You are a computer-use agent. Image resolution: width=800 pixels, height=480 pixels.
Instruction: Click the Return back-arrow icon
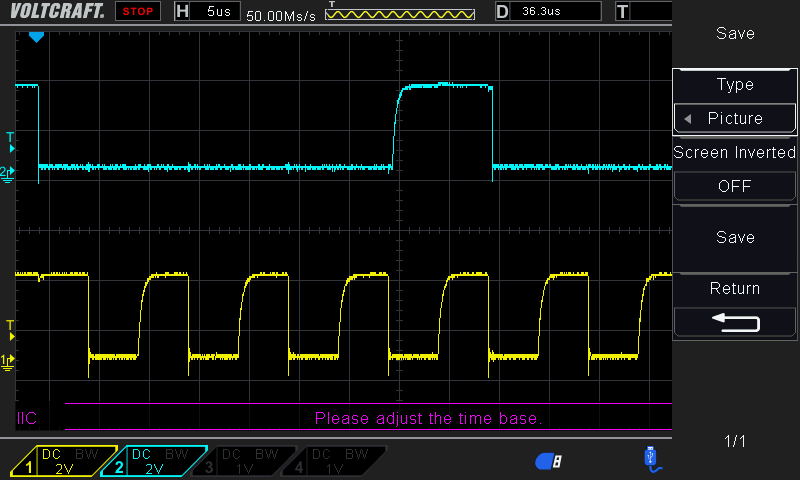735,322
